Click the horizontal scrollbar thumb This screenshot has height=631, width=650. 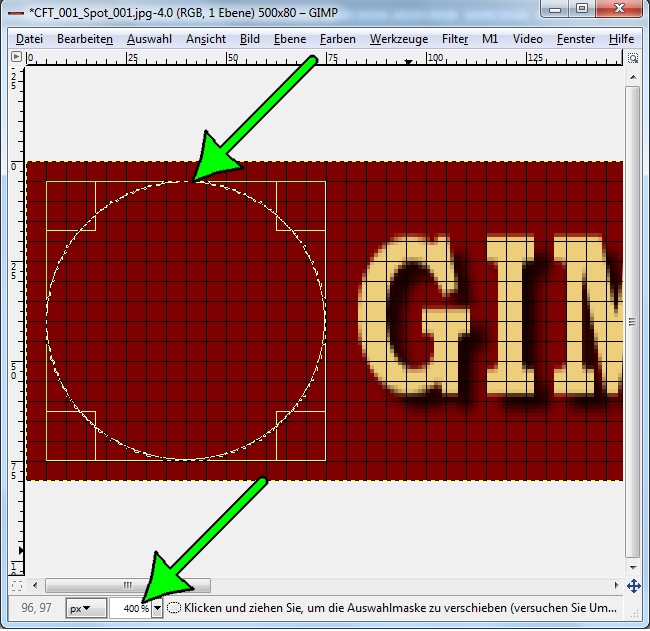(128, 585)
